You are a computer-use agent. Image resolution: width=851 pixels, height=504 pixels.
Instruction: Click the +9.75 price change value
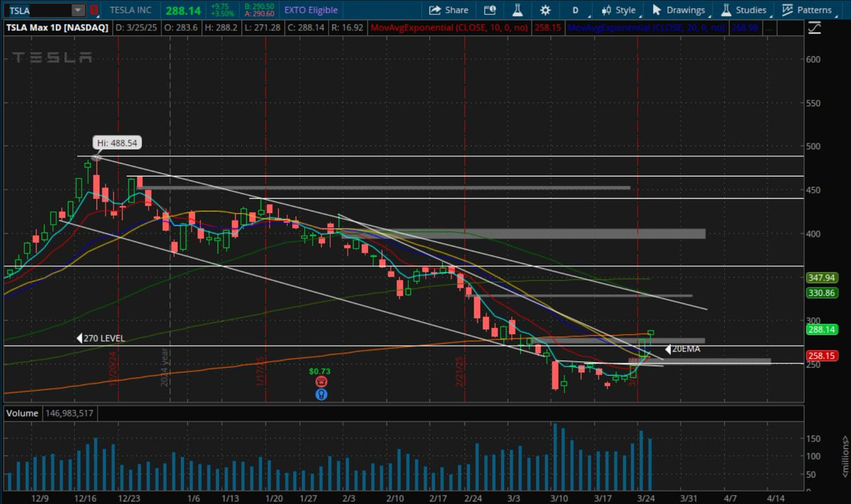220,6
